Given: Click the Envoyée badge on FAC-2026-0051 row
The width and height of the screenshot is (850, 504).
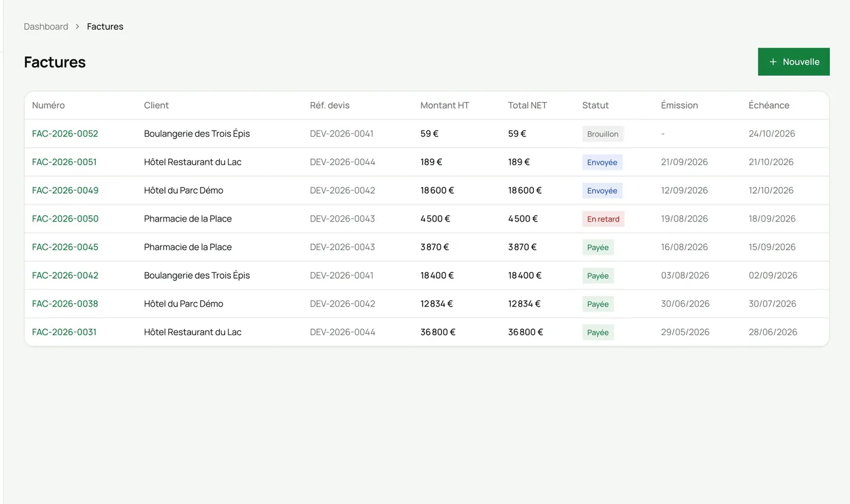Looking at the screenshot, I should coord(602,162).
